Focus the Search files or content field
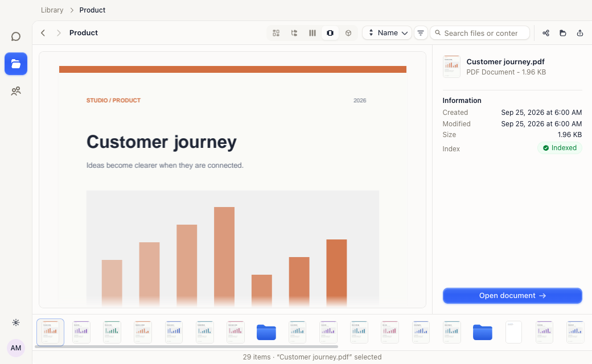 [480, 33]
